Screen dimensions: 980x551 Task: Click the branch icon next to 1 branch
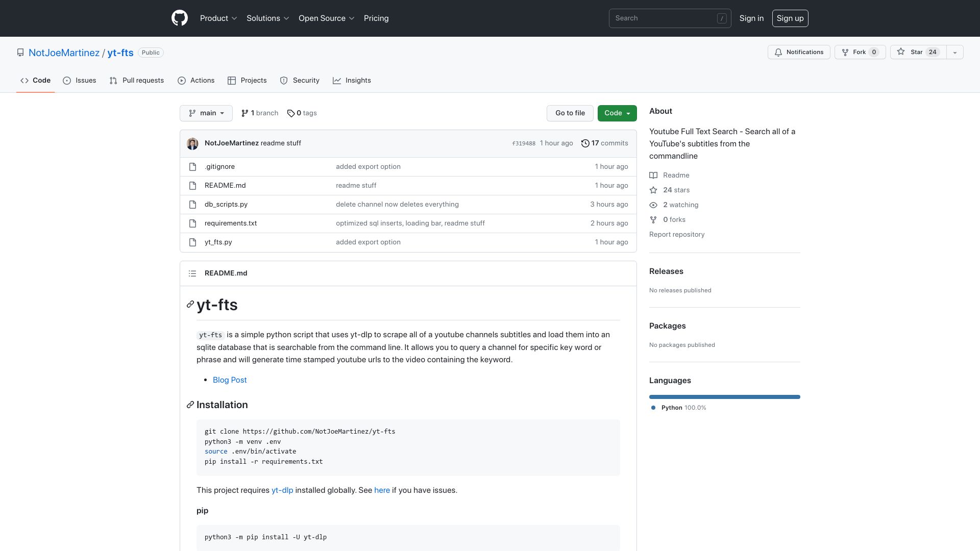point(245,113)
